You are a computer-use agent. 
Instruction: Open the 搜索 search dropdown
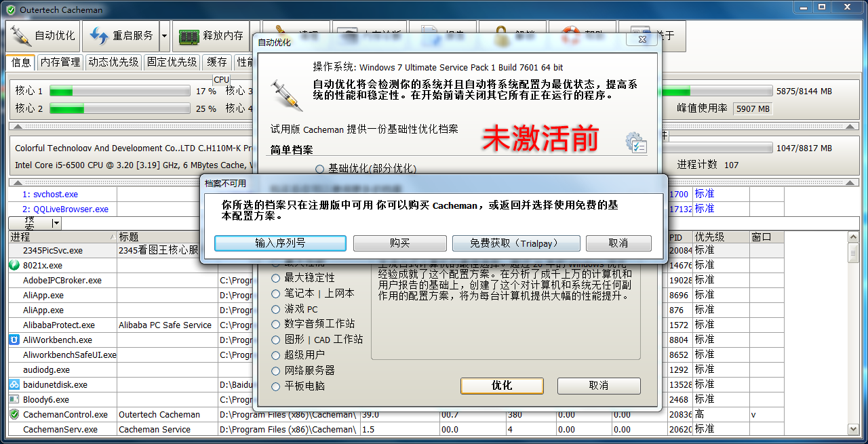[x=56, y=222]
